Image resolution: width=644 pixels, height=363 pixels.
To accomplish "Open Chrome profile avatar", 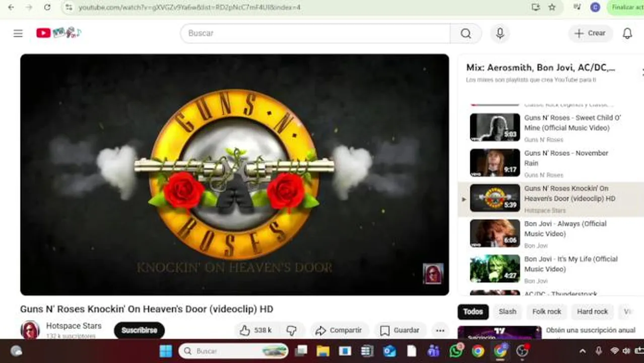I will [x=595, y=7].
